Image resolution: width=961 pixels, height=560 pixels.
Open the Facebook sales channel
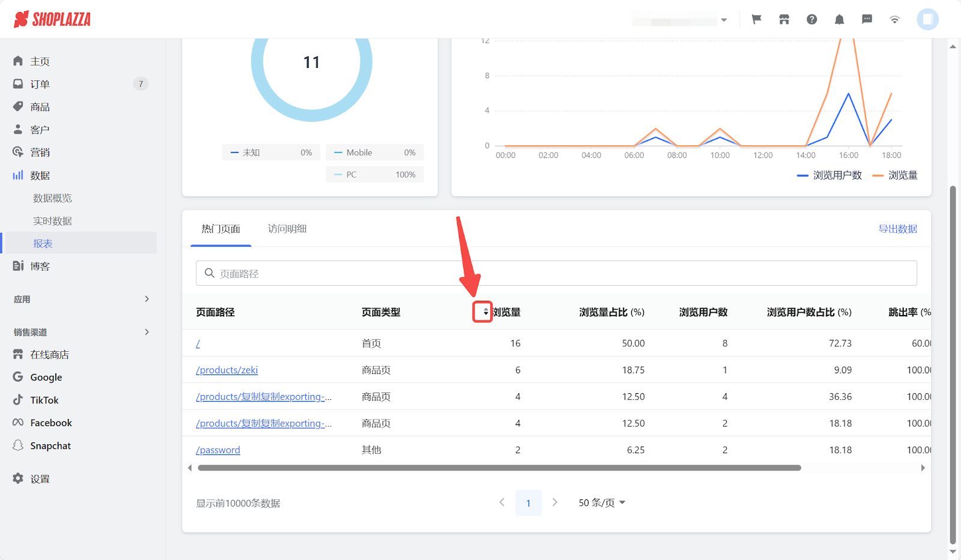pos(51,423)
